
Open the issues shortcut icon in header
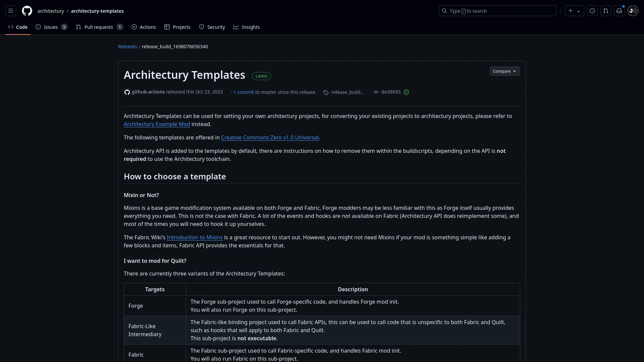(592, 11)
